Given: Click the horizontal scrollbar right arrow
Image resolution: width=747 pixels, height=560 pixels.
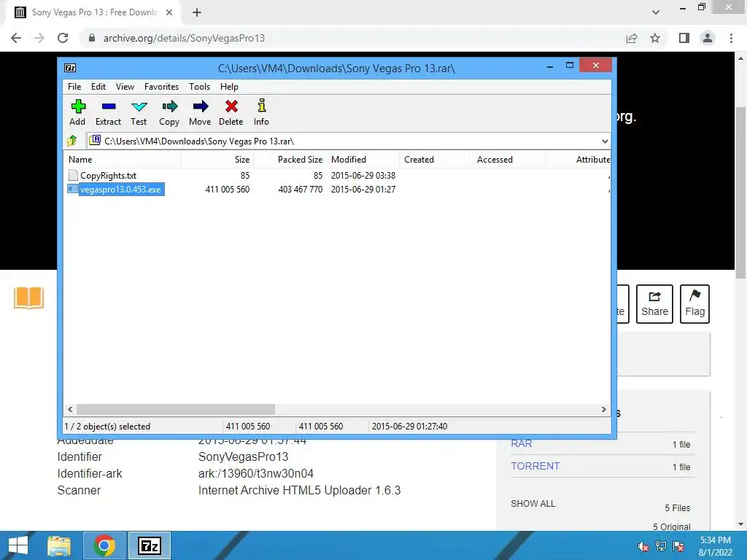Looking at the screenshot, I should 603,409.
